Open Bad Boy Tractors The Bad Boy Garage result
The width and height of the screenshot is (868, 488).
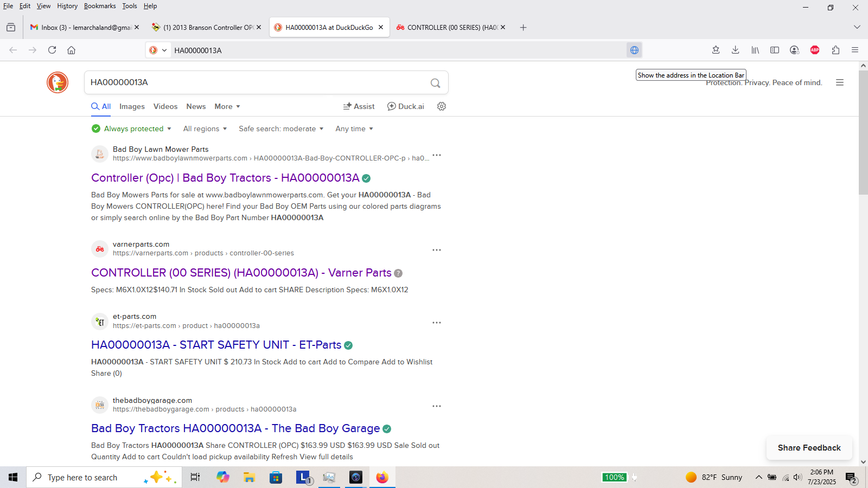click(x=235, y=428)
